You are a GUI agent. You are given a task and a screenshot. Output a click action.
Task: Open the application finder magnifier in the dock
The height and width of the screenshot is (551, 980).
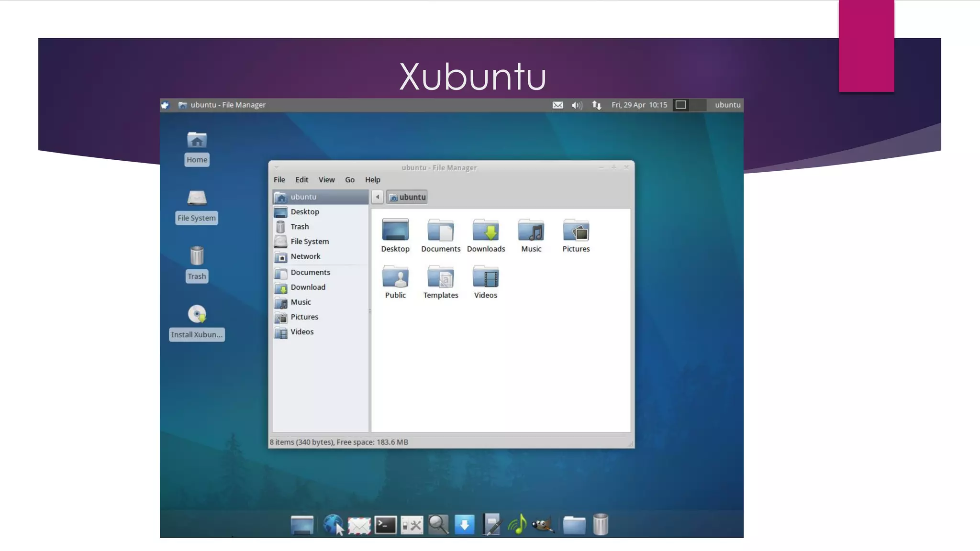[x=438, y=525]
